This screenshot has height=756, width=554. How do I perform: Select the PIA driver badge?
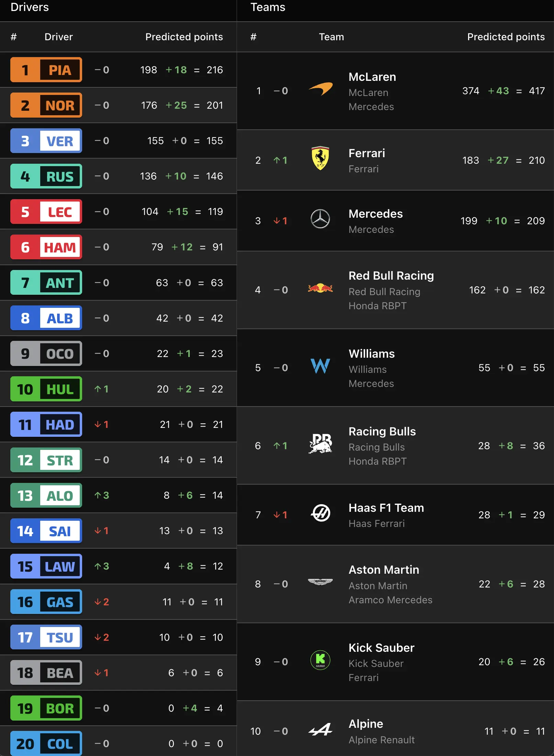[x=46, y=70]
